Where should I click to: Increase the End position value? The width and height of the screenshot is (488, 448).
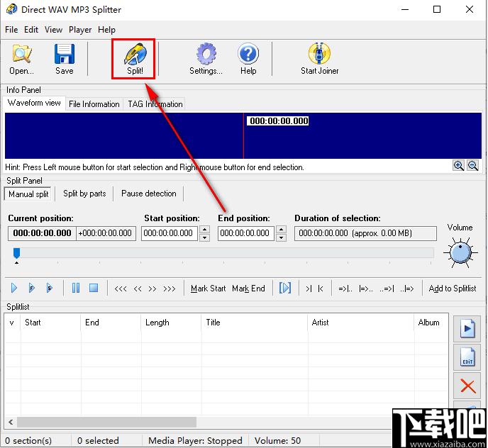(x=282, y=230)
